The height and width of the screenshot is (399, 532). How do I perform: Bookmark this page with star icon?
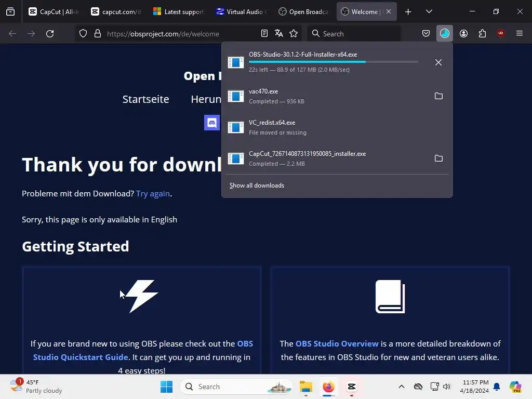click(294, 33)
